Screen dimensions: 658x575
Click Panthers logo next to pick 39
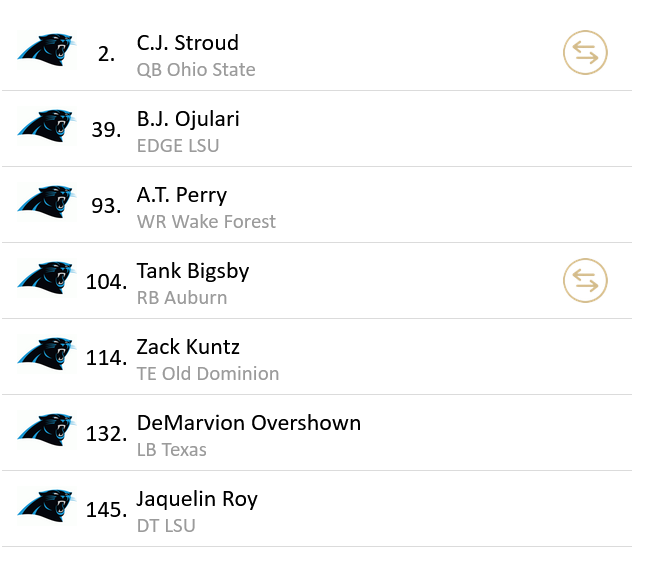point(46,125)
